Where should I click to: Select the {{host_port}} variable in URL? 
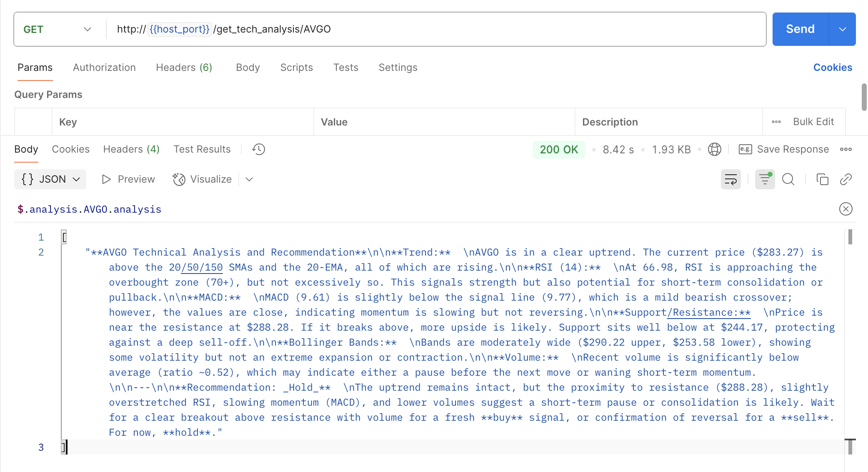tap(179, 29)
